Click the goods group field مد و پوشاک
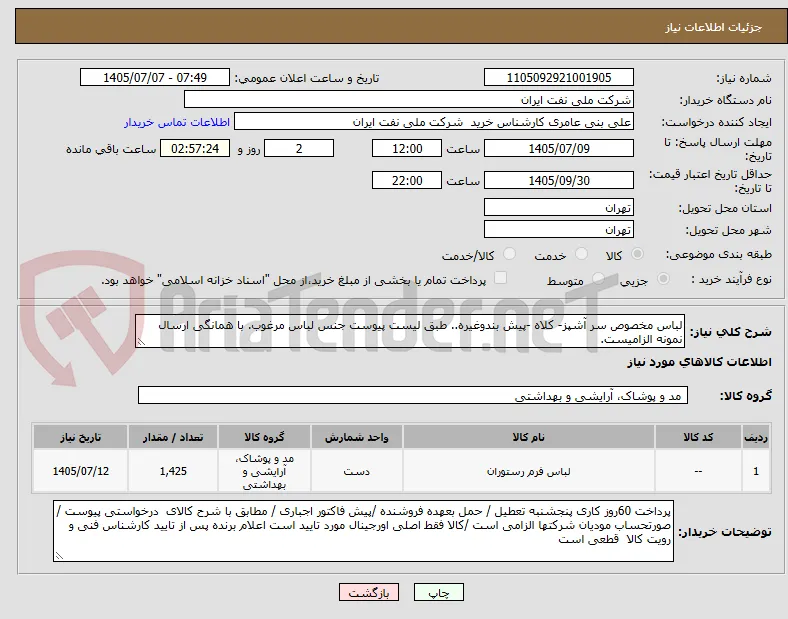 point(413,395)
